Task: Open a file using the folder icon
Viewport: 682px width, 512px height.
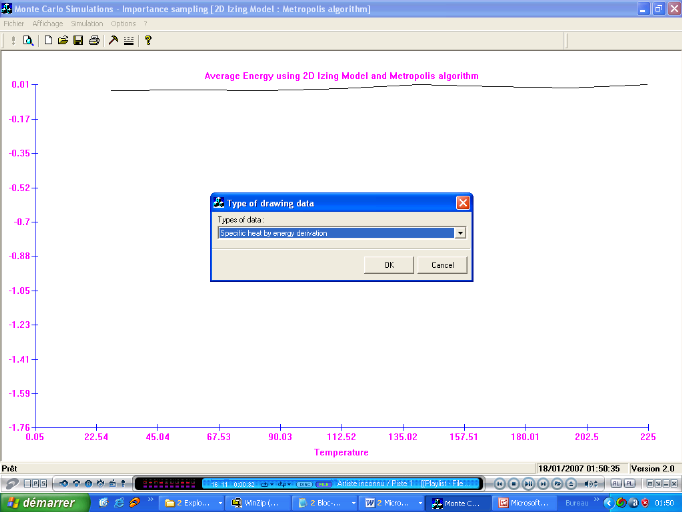Action: pos(63,40)
